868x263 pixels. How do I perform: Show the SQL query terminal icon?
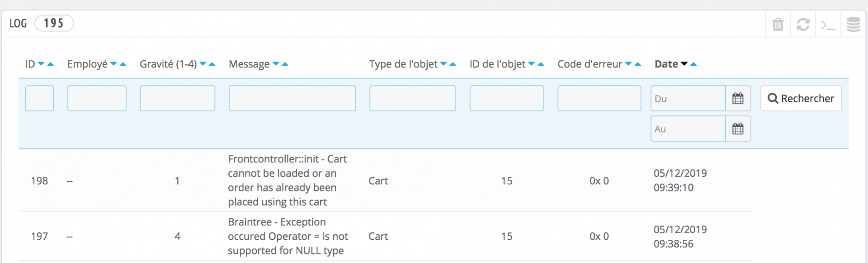click(828, 25)
